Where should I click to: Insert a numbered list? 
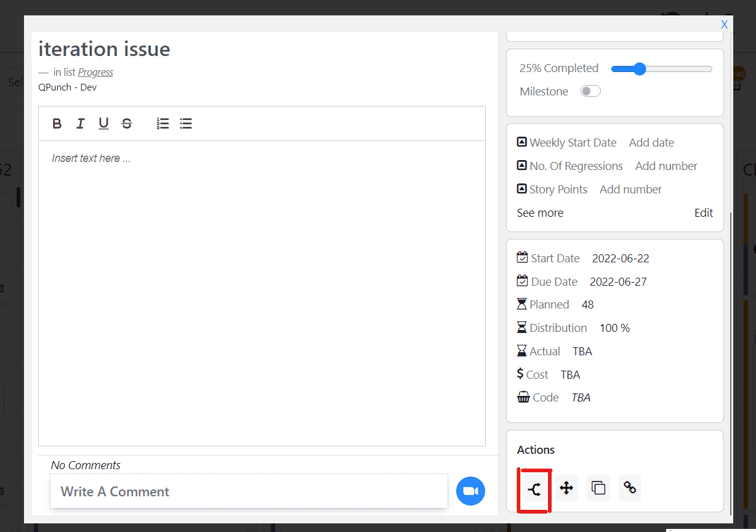pyautogui.click(x=163, y=124)
